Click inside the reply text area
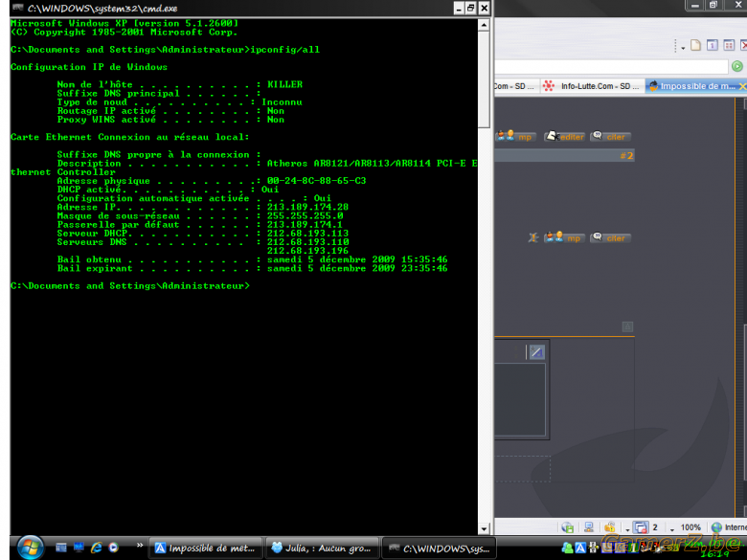The height and width of the screenshot is (560, 747). pyautogui.click(x=520, y=400)
